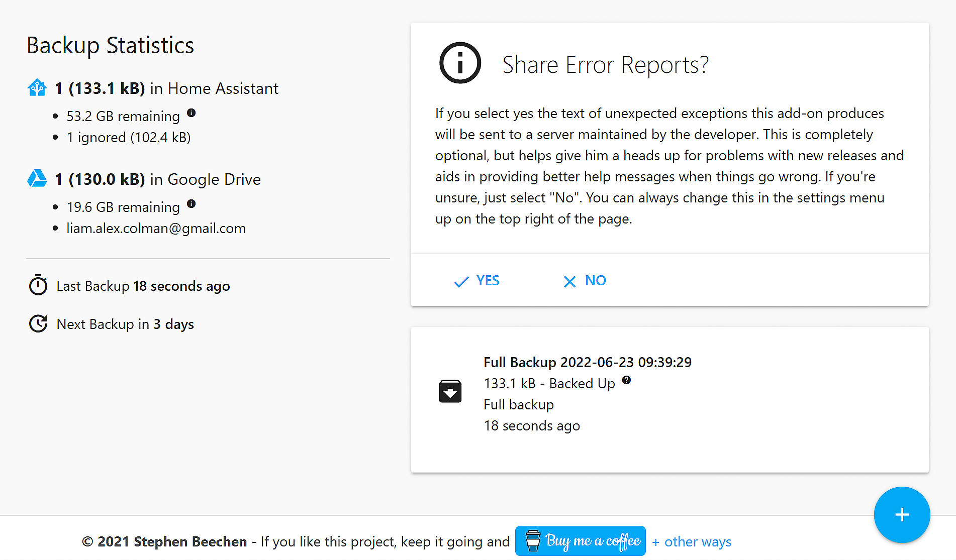Open the Backed Up help question icon
The image size is (956, 560).
626,380
